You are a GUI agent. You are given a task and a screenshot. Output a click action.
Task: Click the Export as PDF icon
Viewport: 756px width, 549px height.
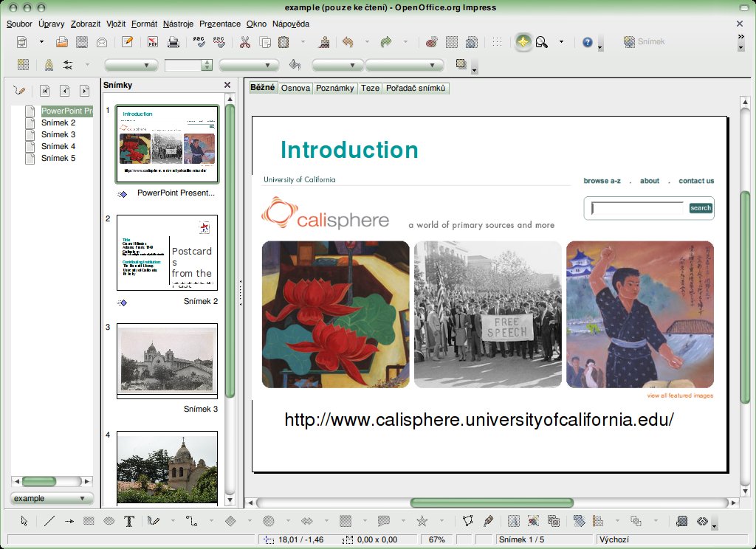(x=152, y=42)
